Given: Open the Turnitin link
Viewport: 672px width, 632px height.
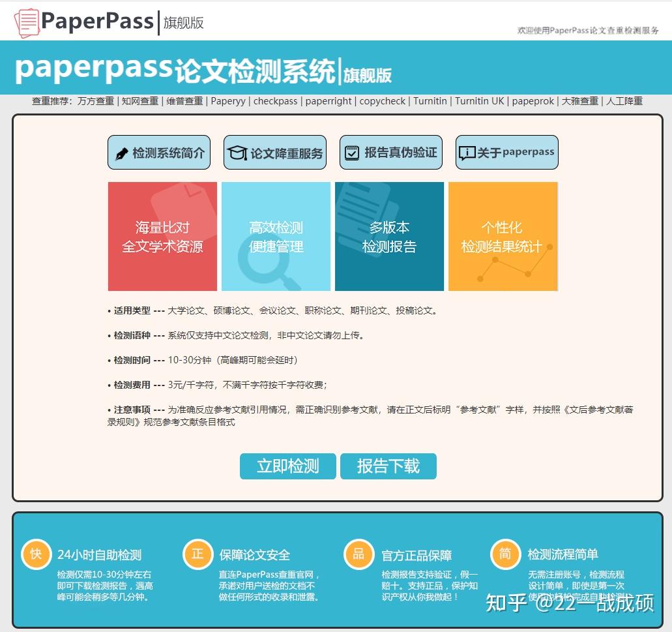Looking at the screenshot, I should click(430, 101).
